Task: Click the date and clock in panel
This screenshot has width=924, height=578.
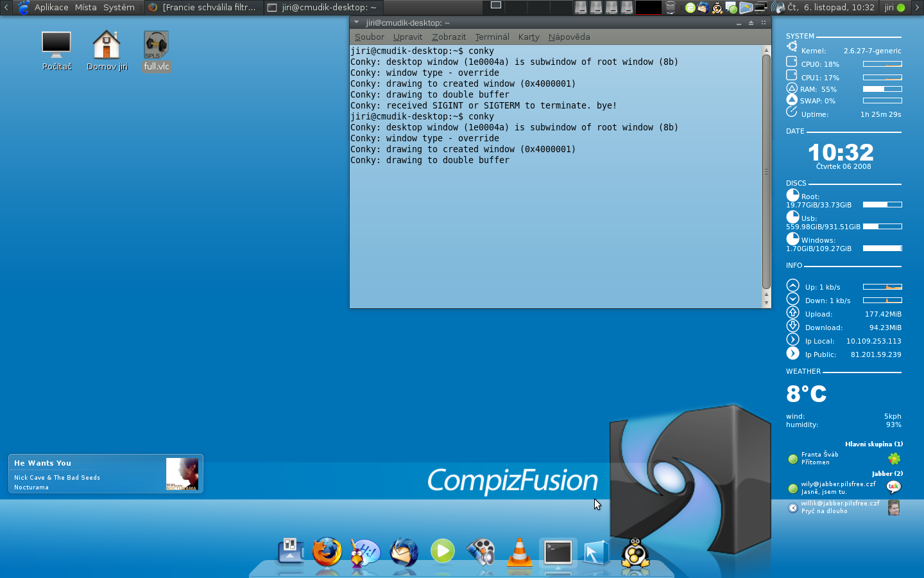Action: (x=831, y=8)
